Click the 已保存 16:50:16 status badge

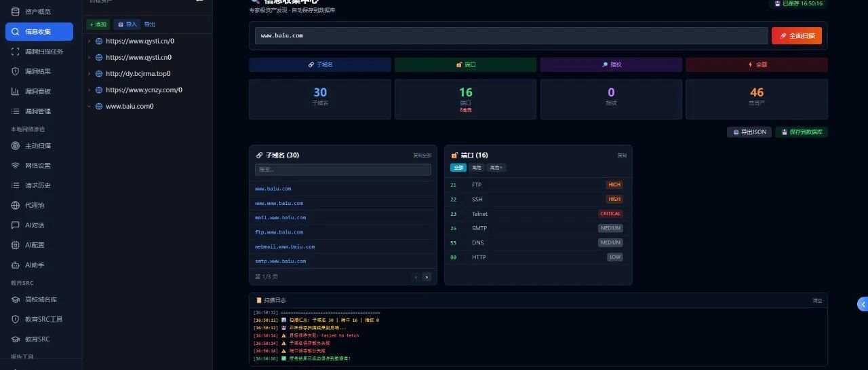797,3
